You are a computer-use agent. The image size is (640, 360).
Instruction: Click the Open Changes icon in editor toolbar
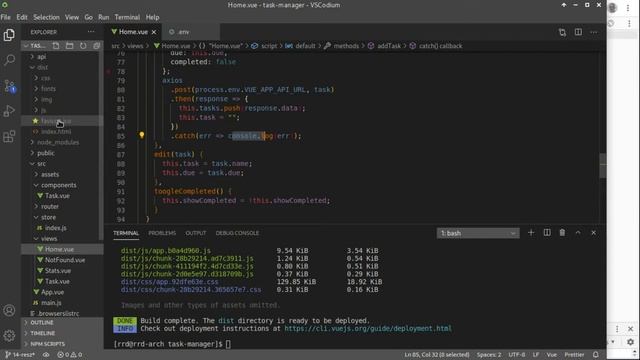[x=562, y=32]
